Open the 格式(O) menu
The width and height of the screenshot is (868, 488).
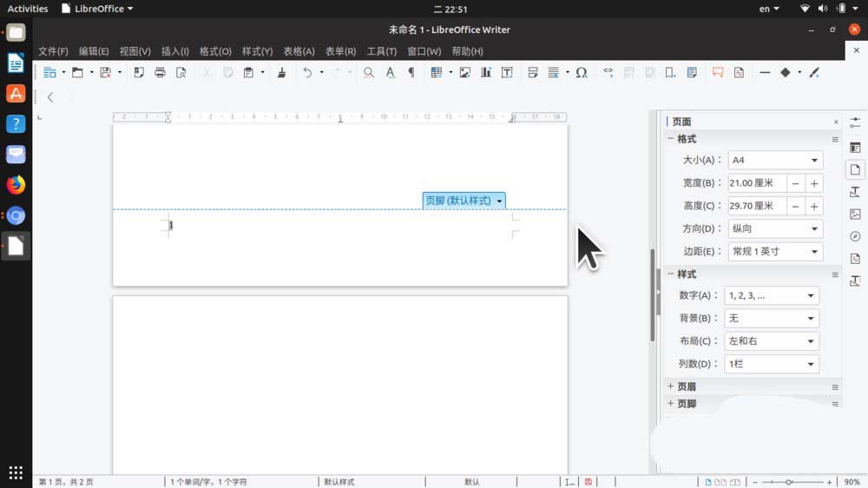[x=215, y=51]
